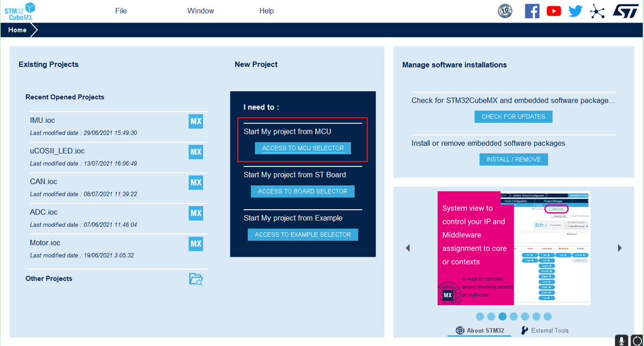Open the File menu

[120, 11]
